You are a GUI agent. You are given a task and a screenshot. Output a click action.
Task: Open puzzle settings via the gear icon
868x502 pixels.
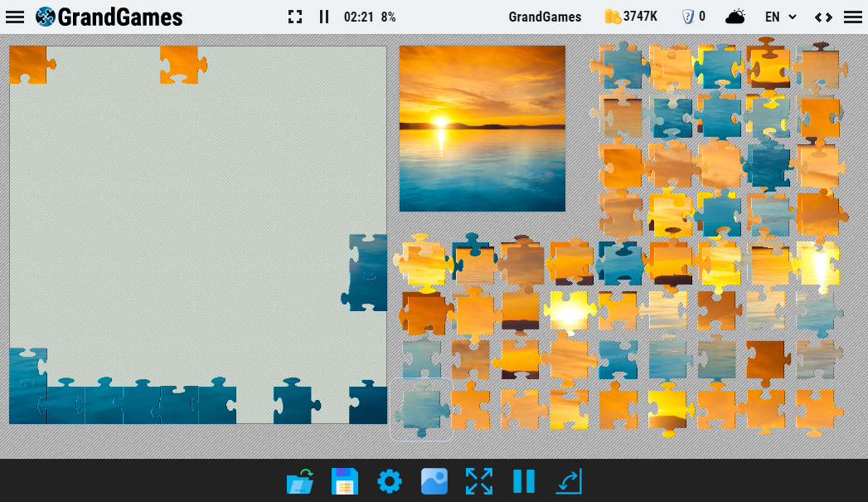click(x=390, y=481)
